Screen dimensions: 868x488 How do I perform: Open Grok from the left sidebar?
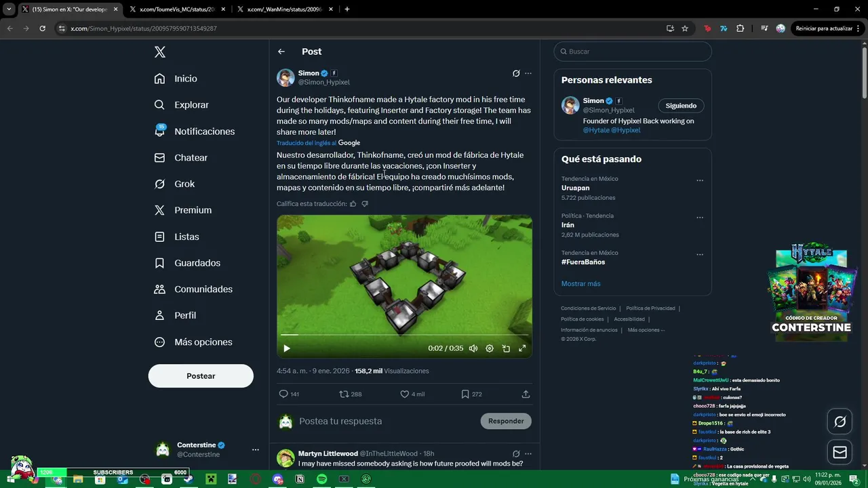[x=174, y=184]
